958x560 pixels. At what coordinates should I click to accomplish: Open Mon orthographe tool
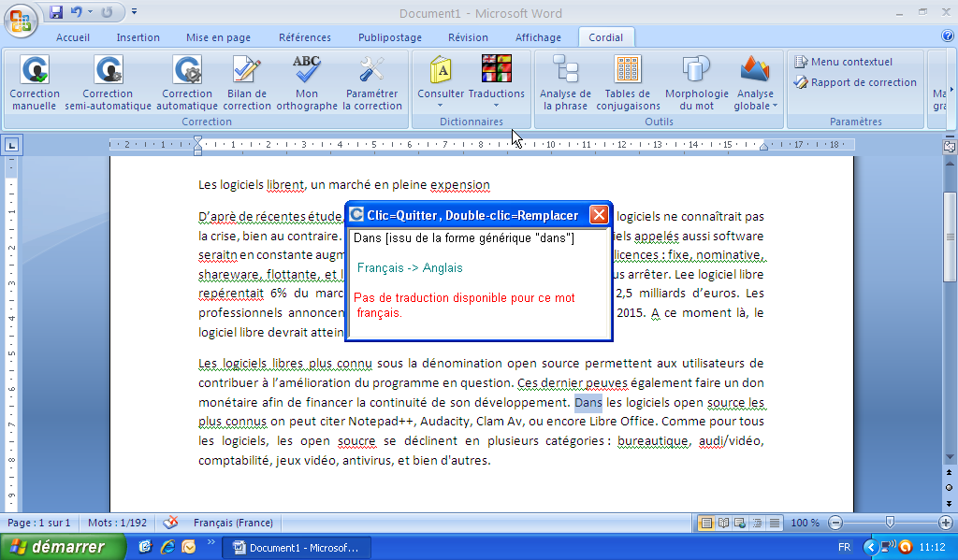(307, 83)
